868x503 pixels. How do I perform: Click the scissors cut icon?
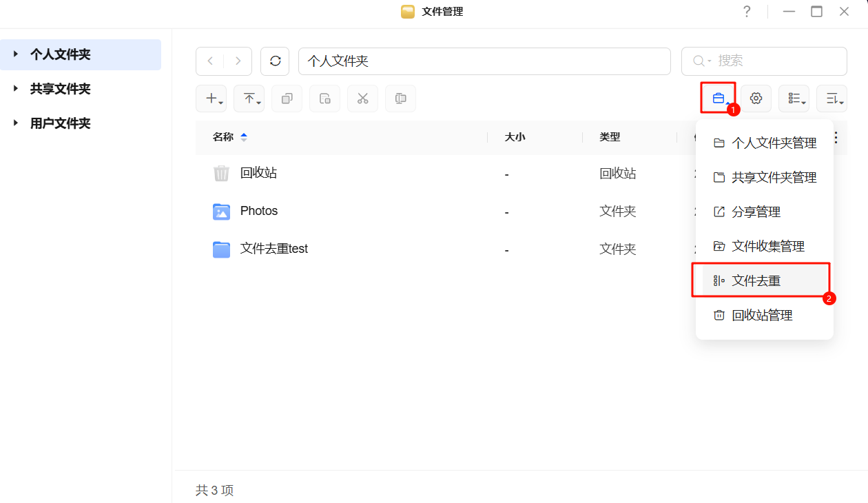coord(362,99)
